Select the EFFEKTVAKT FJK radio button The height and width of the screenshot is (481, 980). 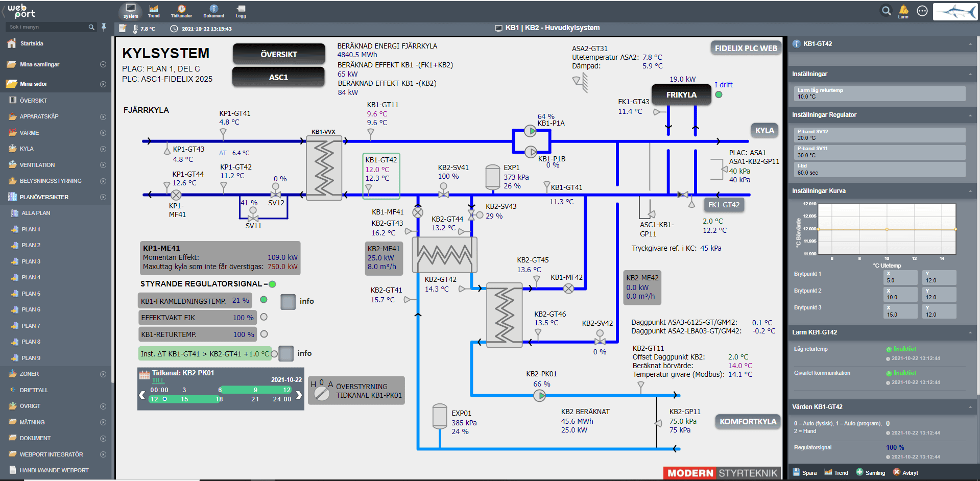(264, 317)
